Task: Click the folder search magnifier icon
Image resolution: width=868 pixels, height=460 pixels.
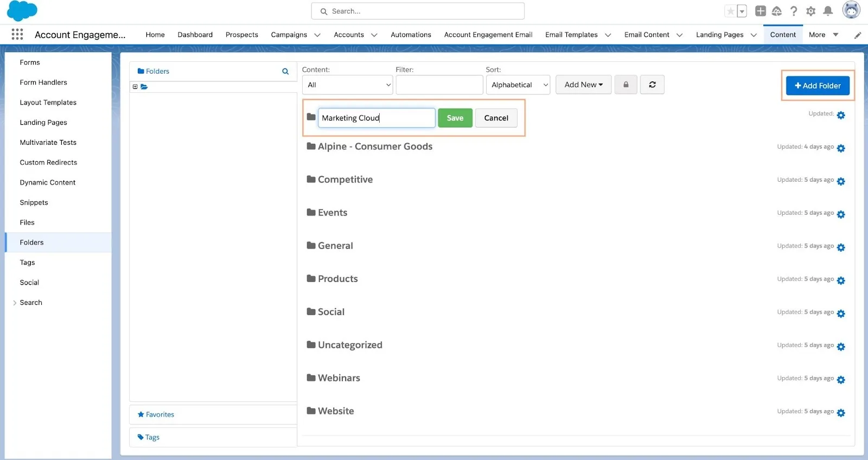Action: pos(285,71)
